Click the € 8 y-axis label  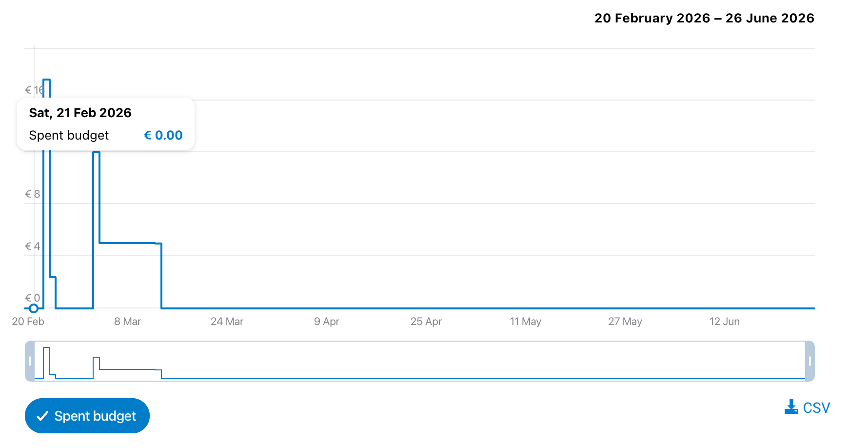point(32,194)
